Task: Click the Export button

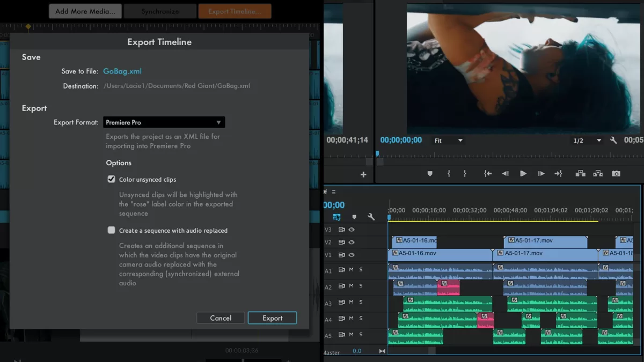Action: (272, 318)
